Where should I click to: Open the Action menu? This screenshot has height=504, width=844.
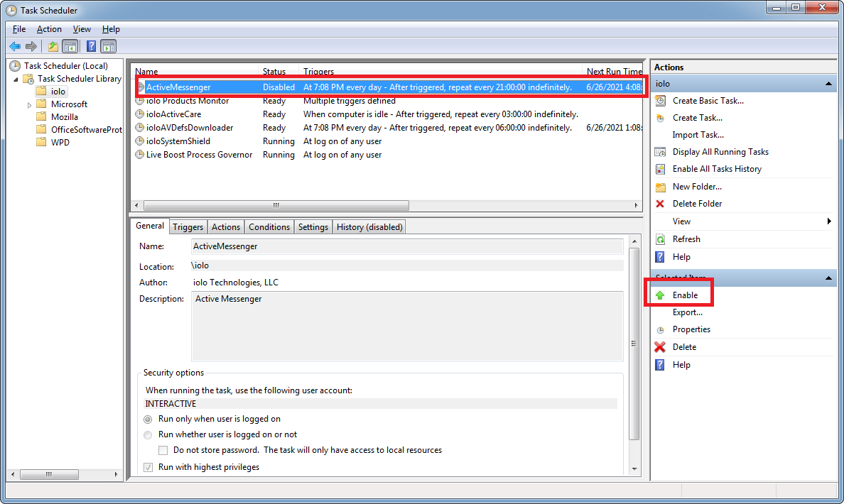tap(48, 29)
